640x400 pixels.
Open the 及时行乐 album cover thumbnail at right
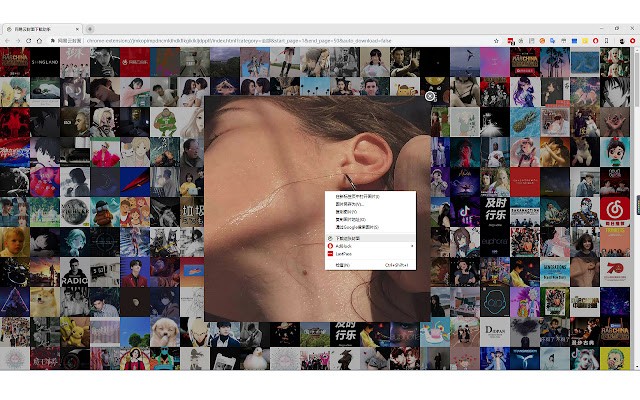(495, 209)
